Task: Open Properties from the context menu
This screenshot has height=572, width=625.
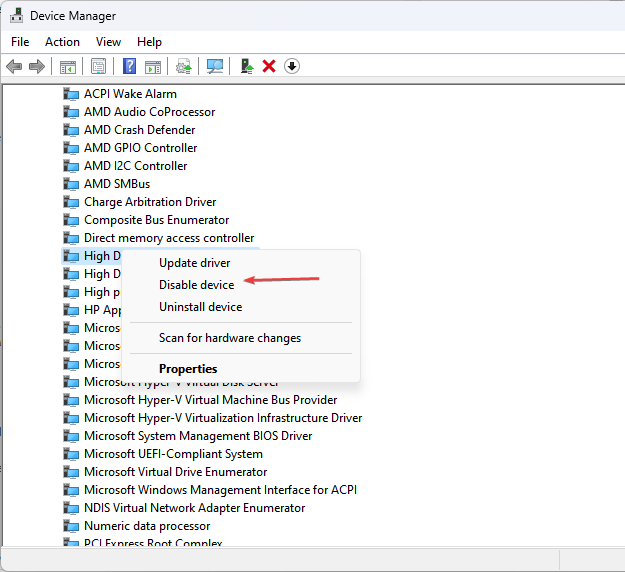Action: (x=188, y=369)
